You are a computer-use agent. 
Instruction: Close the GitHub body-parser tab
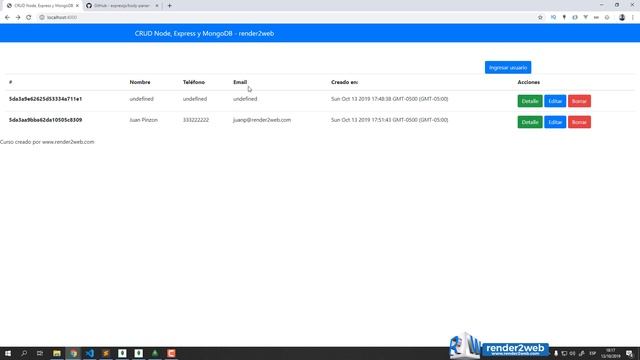(157, 6)
